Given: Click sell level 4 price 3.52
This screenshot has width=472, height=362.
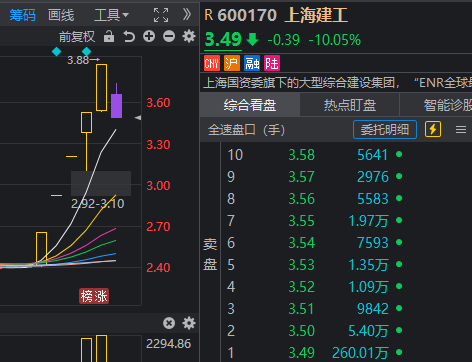Looking at the screenshot, I should [x=301, y=287].
